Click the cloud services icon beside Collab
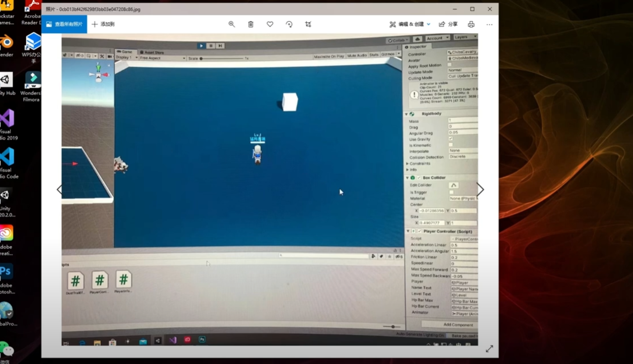This screenshot has height=364, width=633. pyautogui.click(x=417, y=39)
